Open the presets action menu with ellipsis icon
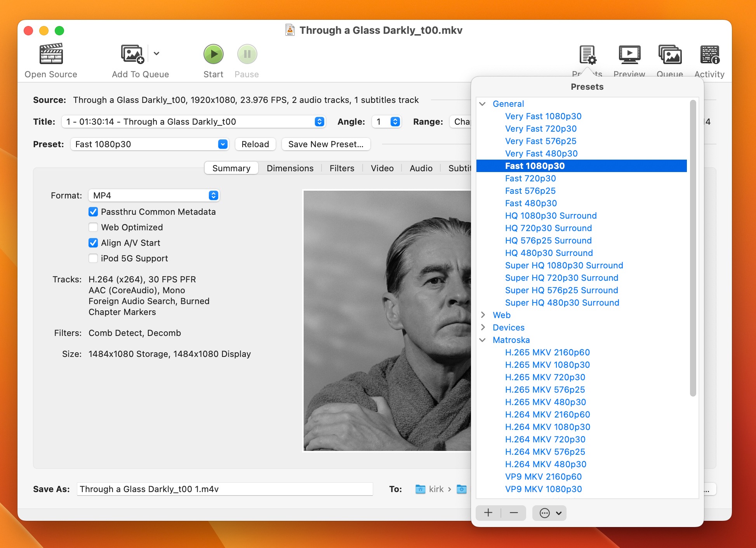The width and height of the screenshot is (756, 548). point(549,513)
